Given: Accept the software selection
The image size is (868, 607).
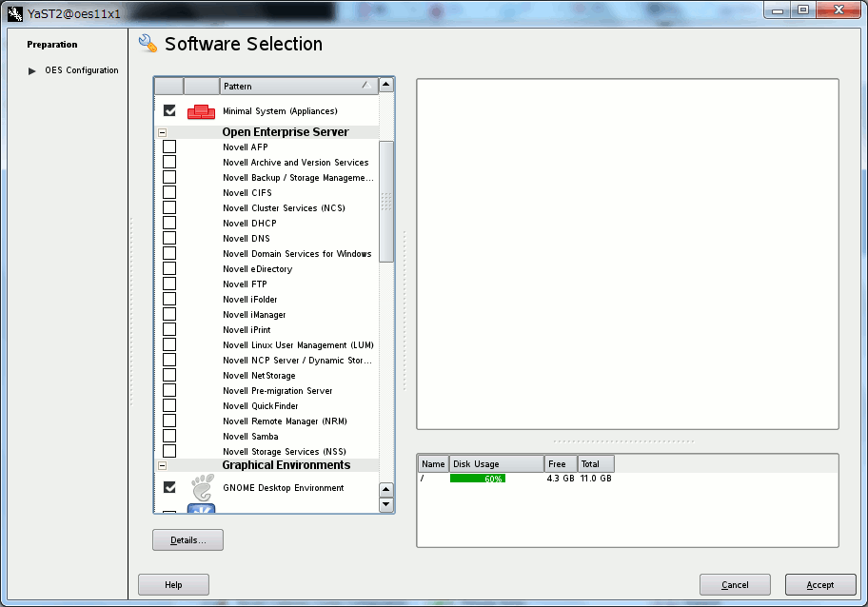Looking at the screenshot, I should coord(819,584).
